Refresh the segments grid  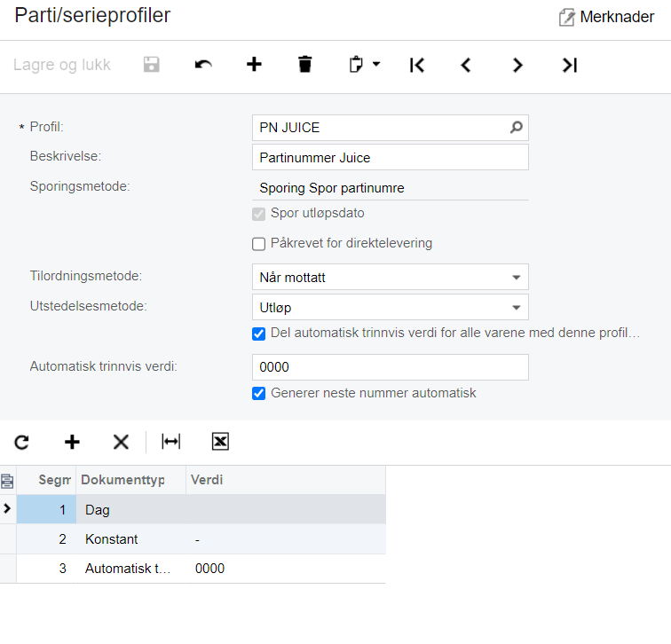22,442
